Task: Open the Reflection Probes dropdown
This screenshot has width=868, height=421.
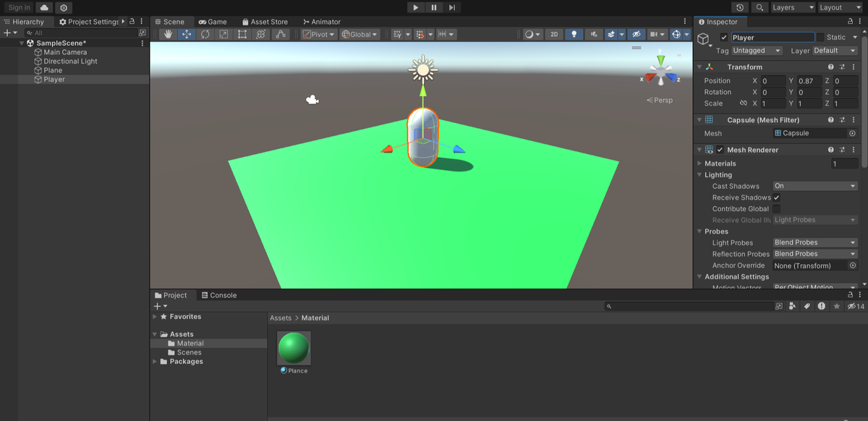Action: (815, 254)
